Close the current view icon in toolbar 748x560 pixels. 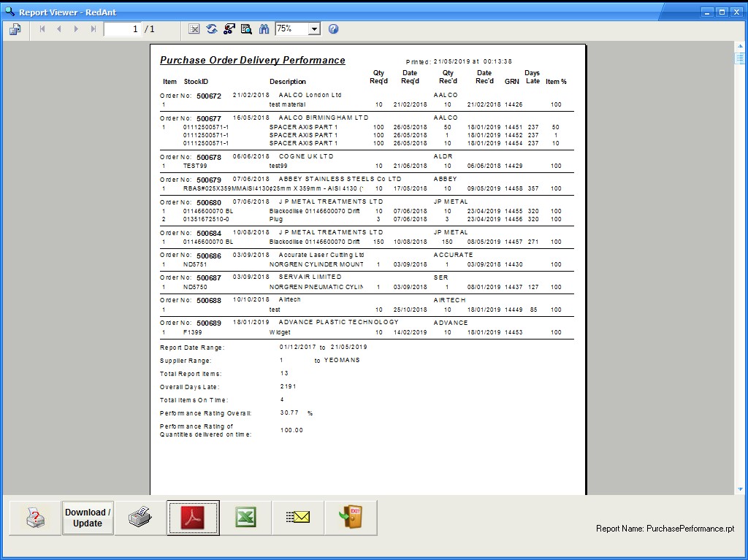click(194, 29)
